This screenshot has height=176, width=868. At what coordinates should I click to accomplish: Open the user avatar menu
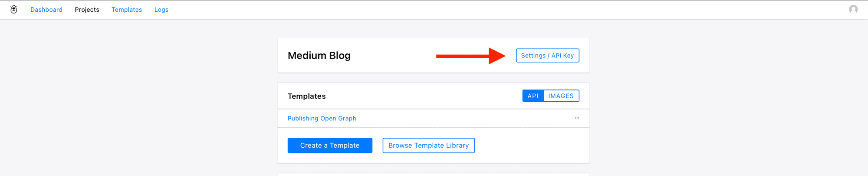coord(853,9)
